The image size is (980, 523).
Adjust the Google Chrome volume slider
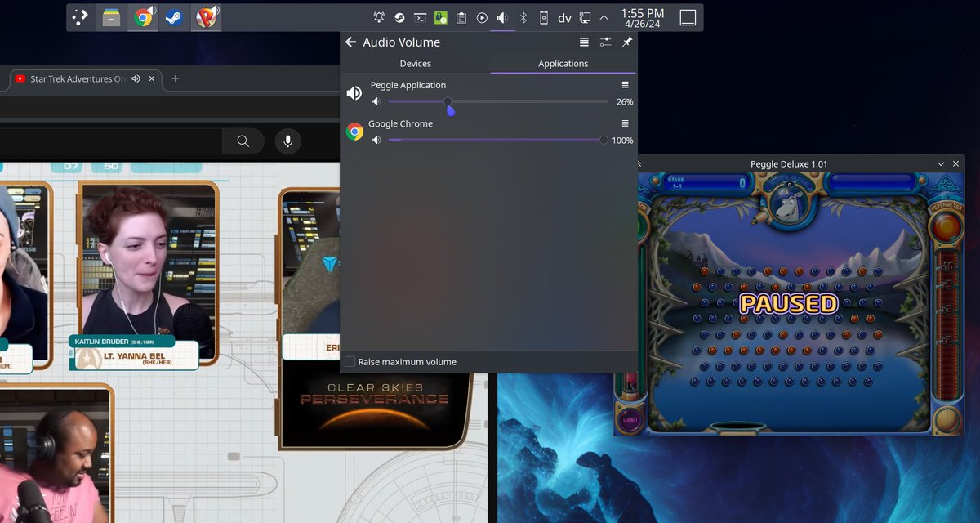point(498,141)
